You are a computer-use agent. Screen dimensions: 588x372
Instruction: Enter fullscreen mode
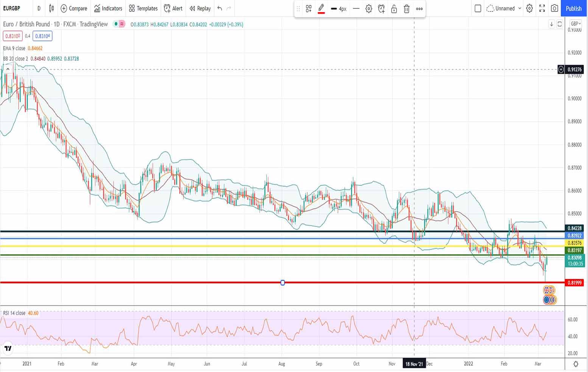pyautogui.click(x=542, y=8)
